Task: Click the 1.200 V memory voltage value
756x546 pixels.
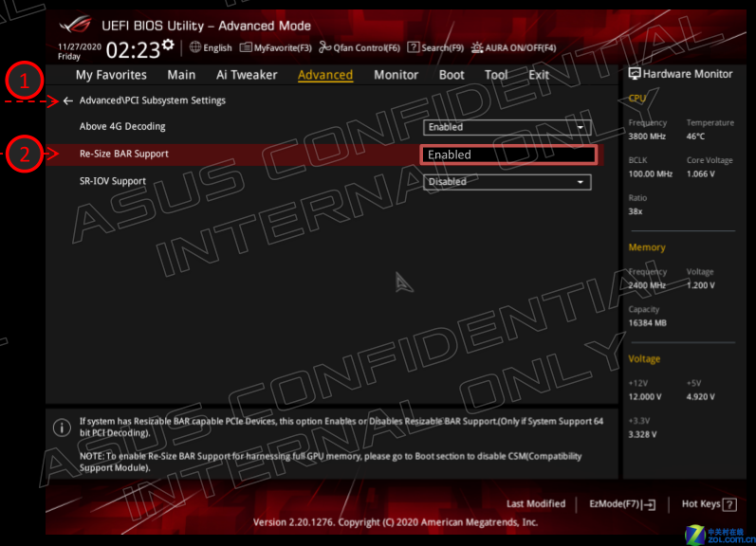Action: (x=701, y=285)
